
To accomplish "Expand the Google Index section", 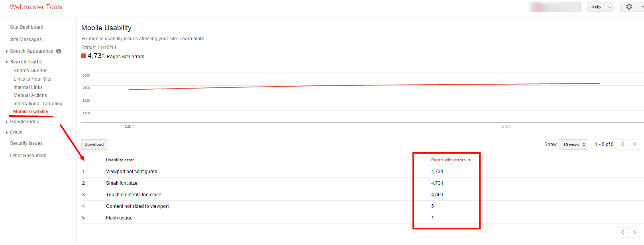I will [7, 122].
